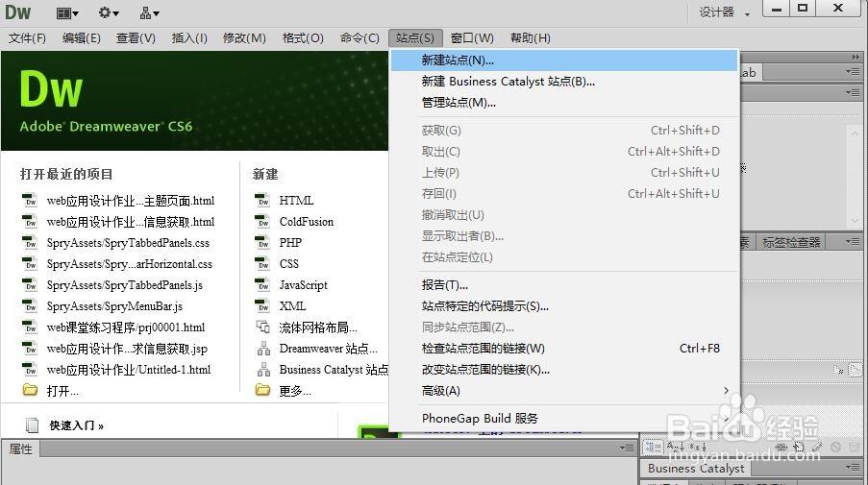This screenshot has height=485, width=868.
Task: Open 格式(O) menu
Action: tap(303, 38)
